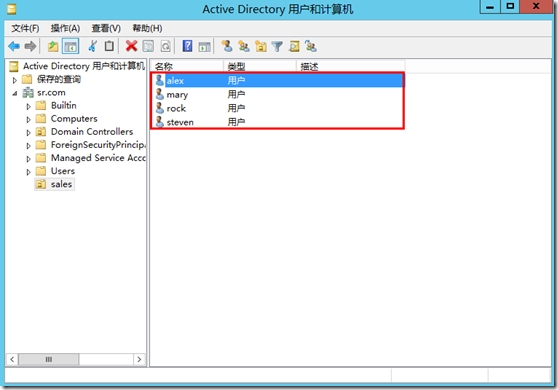
Task: Select the 保存的查询 tree item
Action: pos(59,79)
